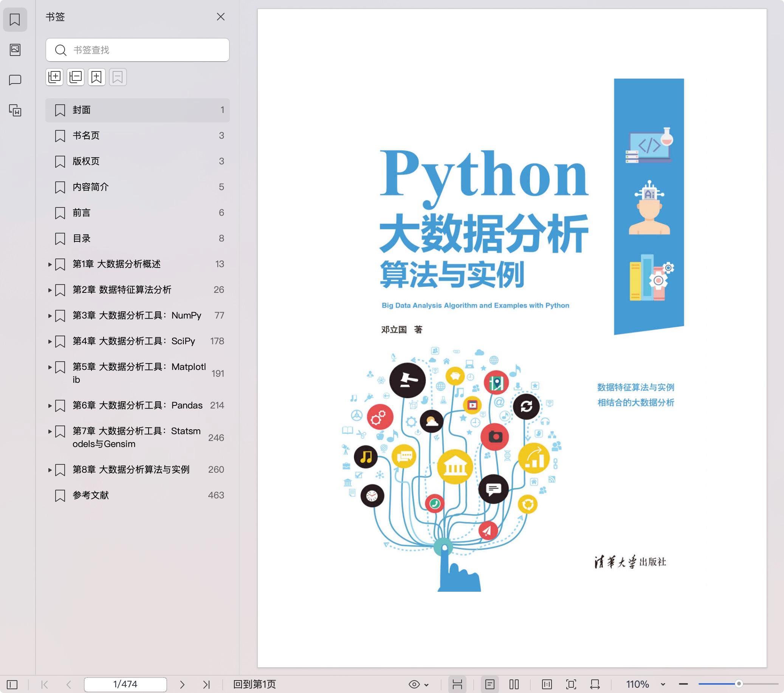Click page number 26 beside 第2章
The width and height of the screenshot is (784, 693).
(x=218, y=290)
